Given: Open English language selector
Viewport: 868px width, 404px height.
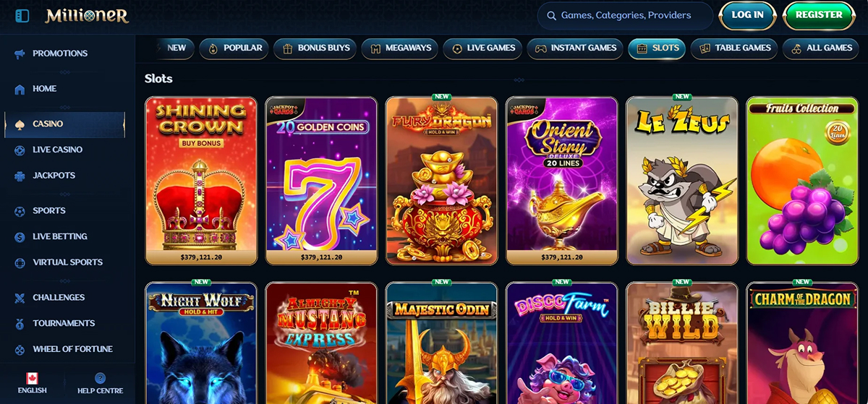Looking at the screenshot, I should (x=32, y=384).
